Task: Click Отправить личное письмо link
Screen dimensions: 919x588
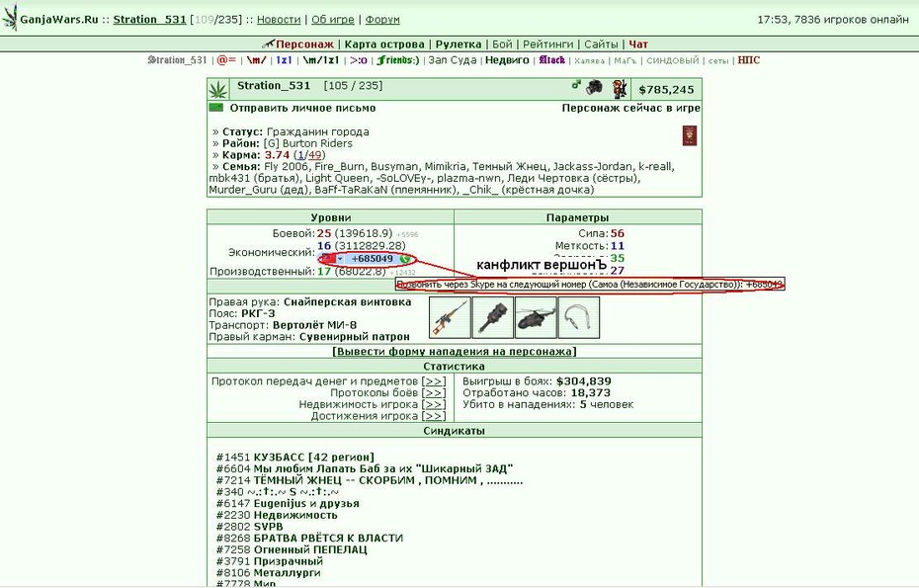Action: tap(302, 108)
